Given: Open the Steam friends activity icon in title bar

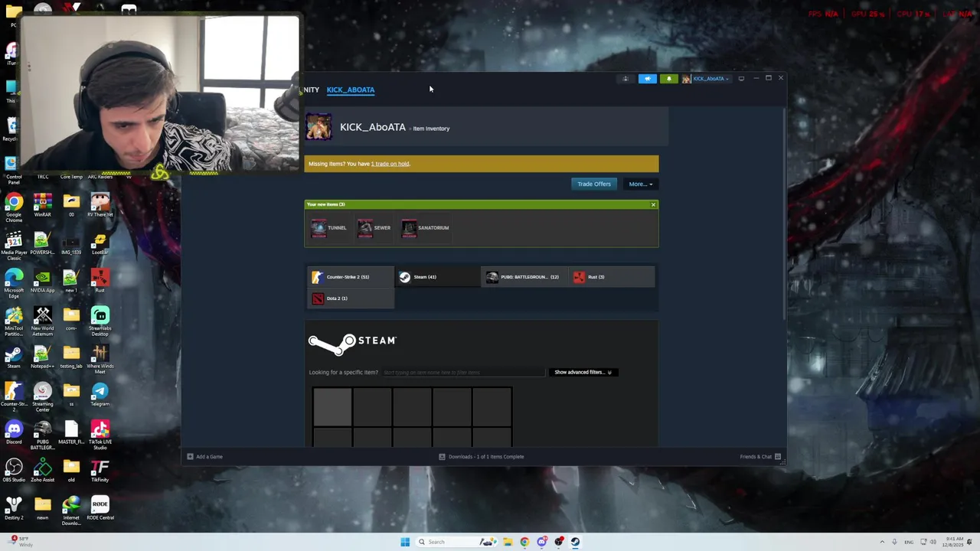Looking at the screenshot, I should (x=626, y=79).
